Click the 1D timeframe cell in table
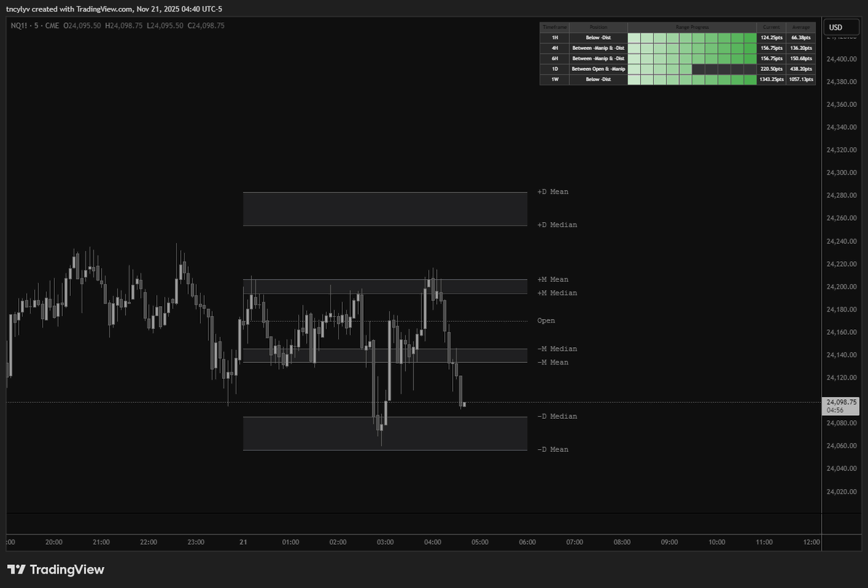Screen dimensions: 868x588 [x=555, y=69]
